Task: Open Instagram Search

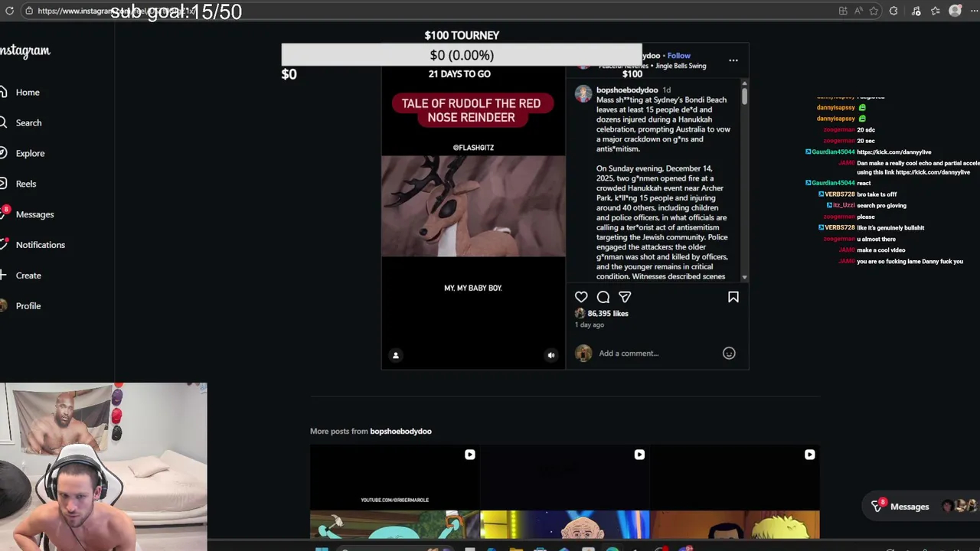Action: tap(21, 122)
